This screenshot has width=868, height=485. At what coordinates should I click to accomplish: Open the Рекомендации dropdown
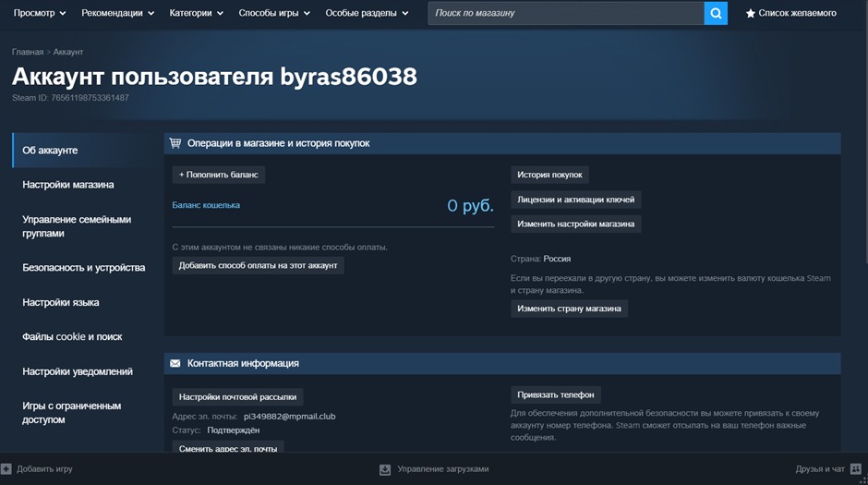pyautogui.click(x=117, y=13)
